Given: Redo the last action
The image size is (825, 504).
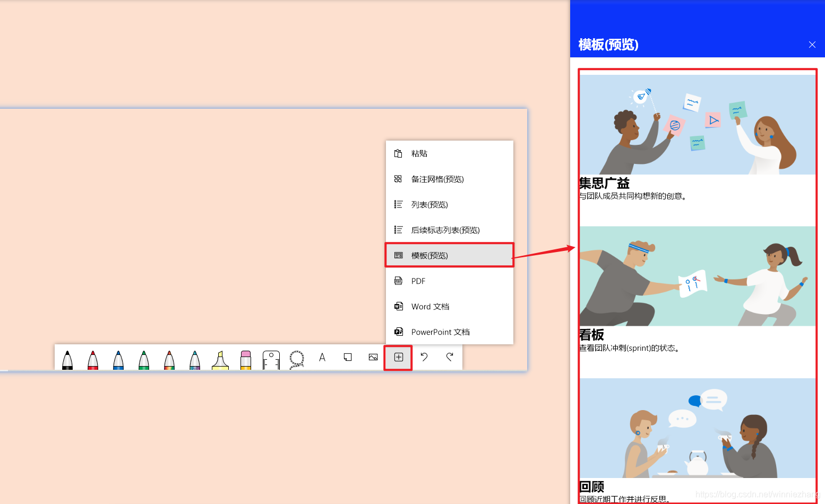Looking at the screenshot, I should (x=450, y=357).
